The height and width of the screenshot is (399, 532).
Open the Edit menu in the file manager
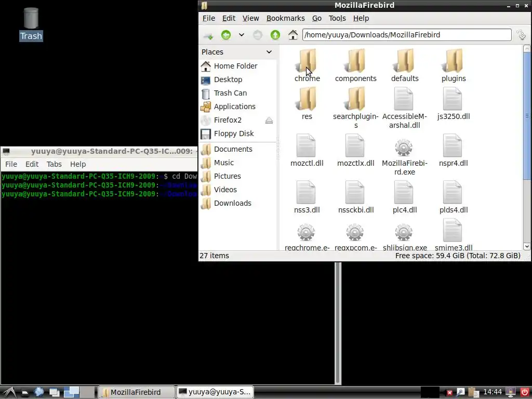click(x=229, y=18)
